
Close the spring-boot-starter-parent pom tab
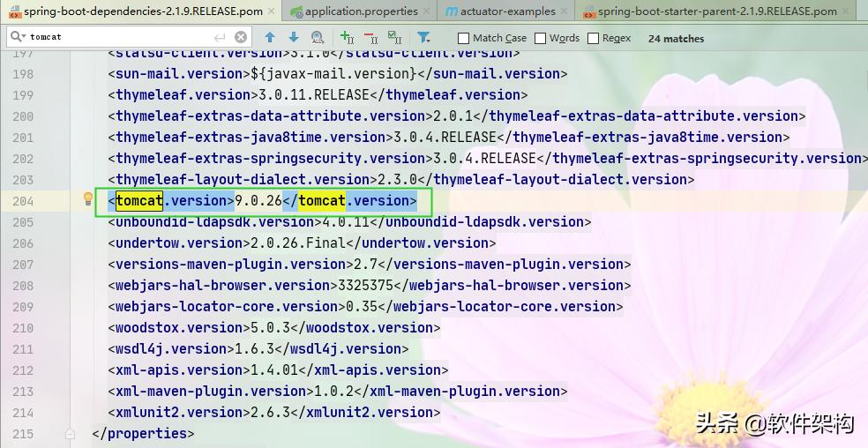coord(845,11)
